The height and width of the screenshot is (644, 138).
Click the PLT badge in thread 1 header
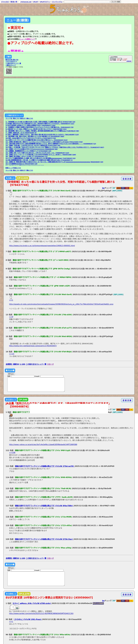(x=123, y=188)
